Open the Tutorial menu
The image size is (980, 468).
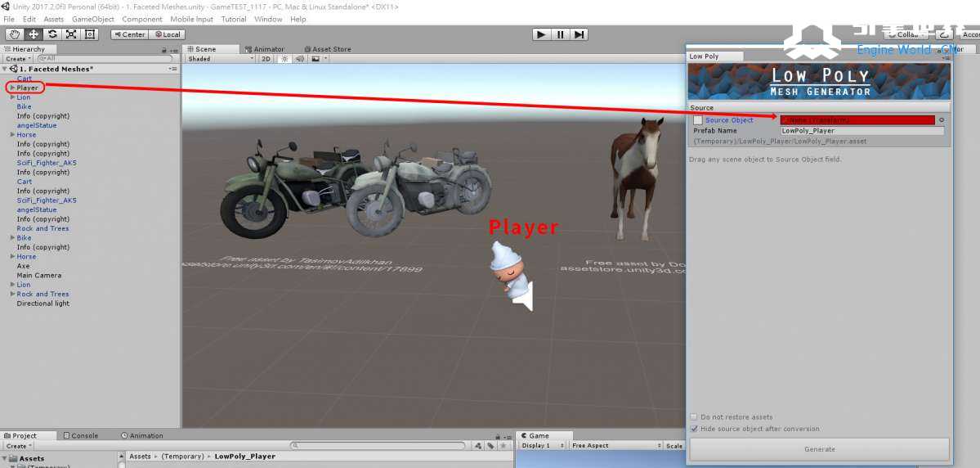tap(234, 20)
